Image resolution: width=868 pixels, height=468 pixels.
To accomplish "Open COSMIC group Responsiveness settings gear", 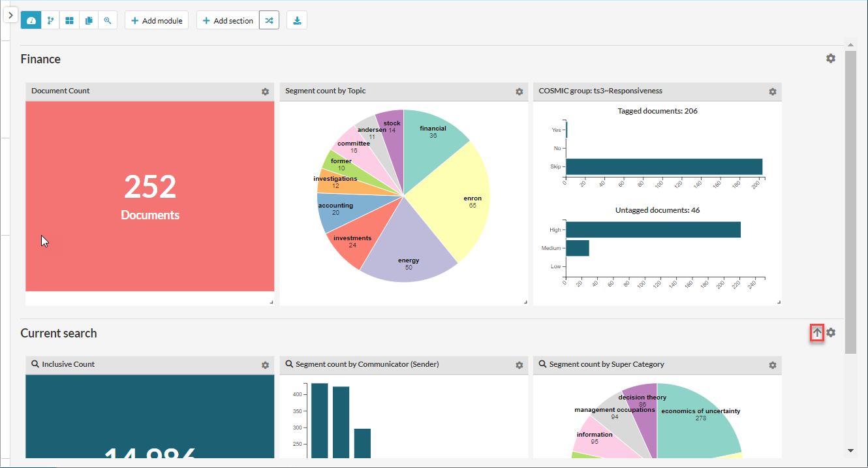I will point(773,92).
